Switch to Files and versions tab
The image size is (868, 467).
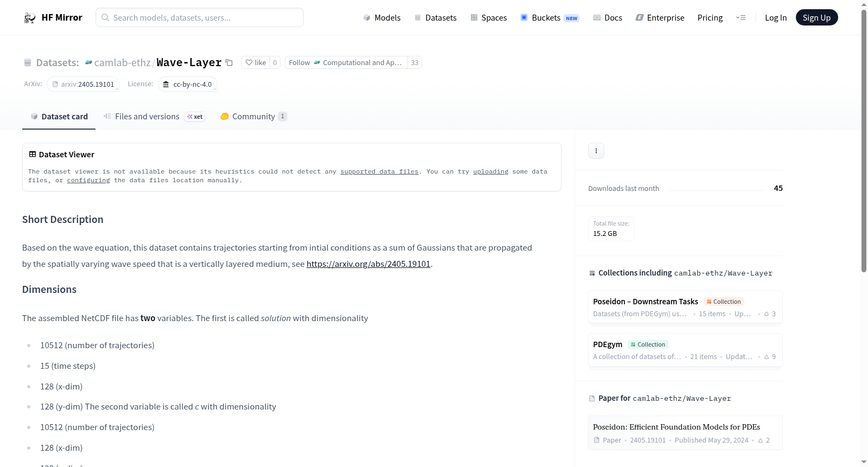tap(154, 117)
